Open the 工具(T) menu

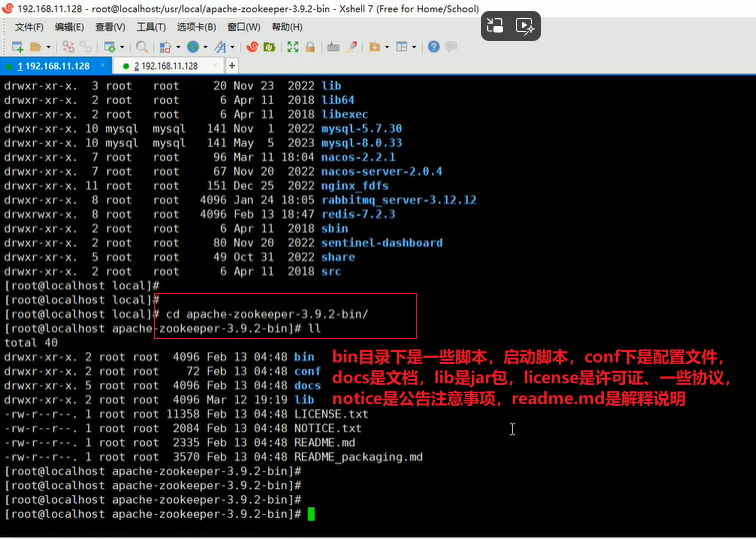coord(151,27)
